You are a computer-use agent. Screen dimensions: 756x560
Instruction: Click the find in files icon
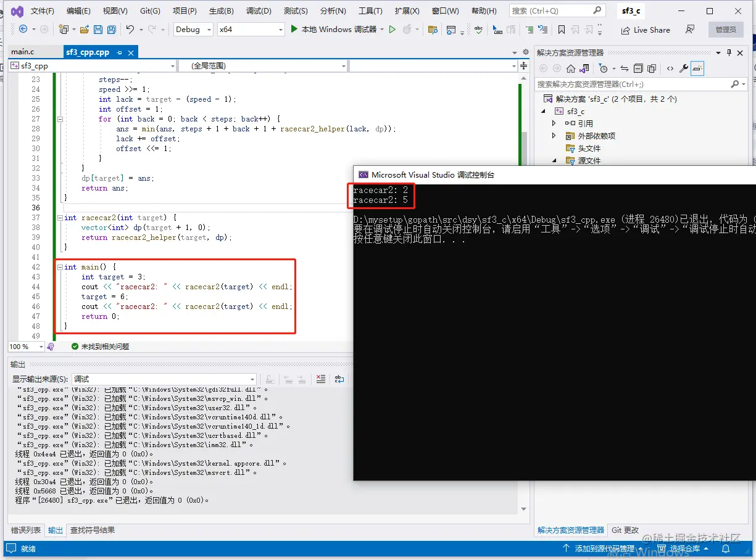coord(433,29)
